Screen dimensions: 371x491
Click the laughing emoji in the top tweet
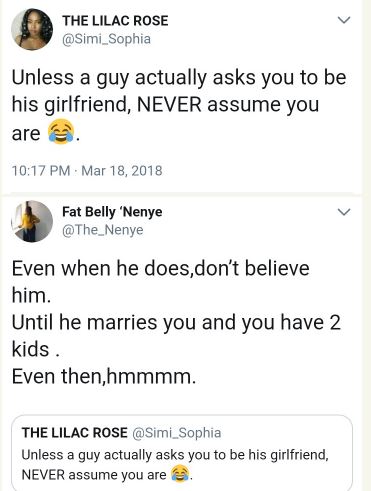[61, 131]
